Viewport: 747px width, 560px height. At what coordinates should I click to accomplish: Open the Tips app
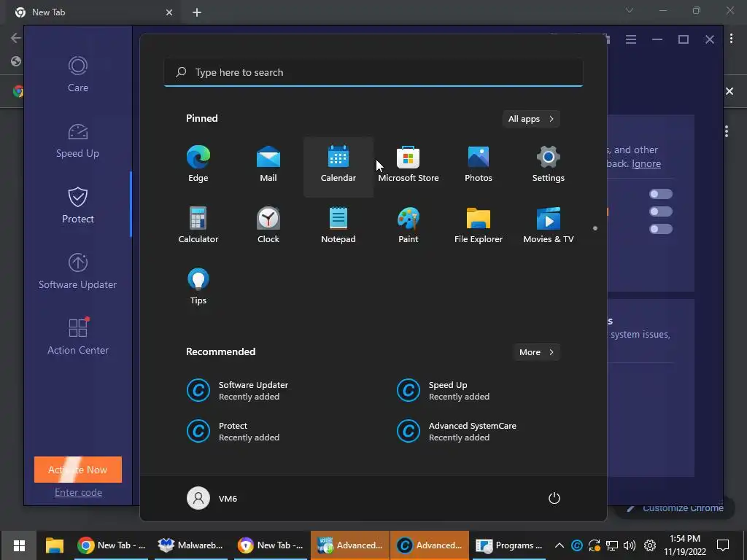198,287
